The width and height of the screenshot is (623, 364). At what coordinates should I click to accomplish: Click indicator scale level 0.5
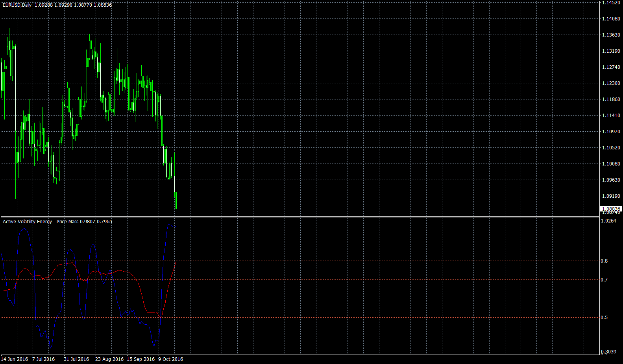click(x=604, y=318)
